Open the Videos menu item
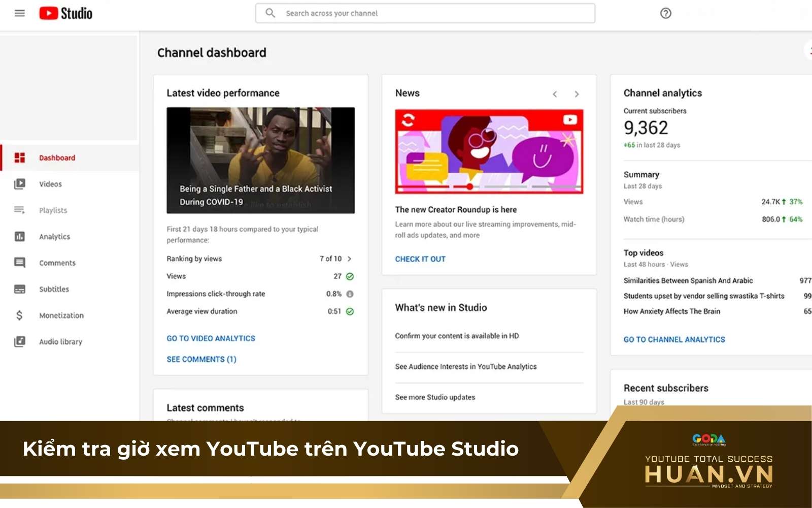 pyautogui.click(x=70, y=184)
